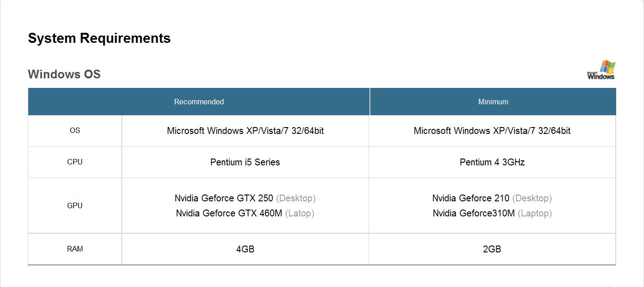The image size is (644, 287).
Task: Click the Pentium i5 Series cell
Action: click(245, 162)
